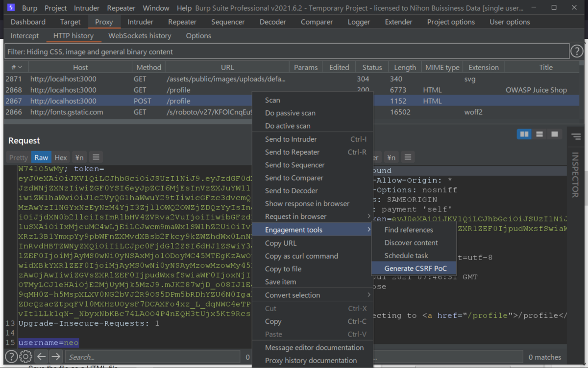This screenshot has height=368, width=588.
Task: Select the top-bottom split layout icon
Action: click(x=539, y=134)
